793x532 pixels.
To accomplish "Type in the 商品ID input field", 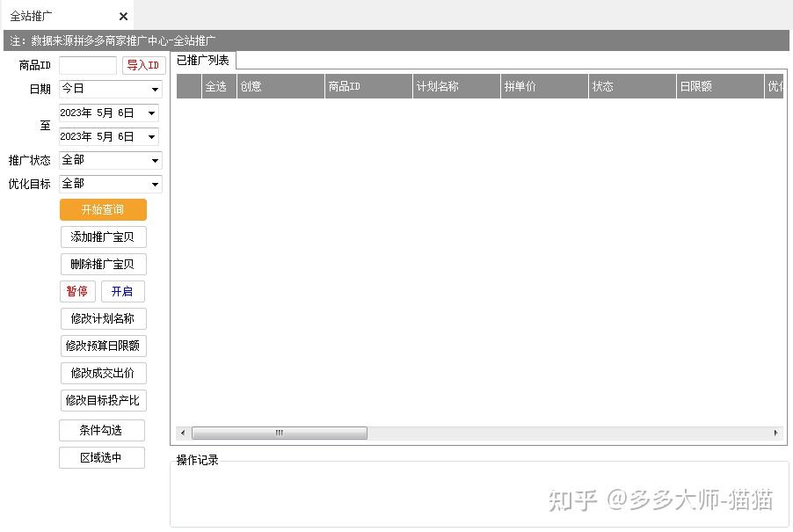I will [x=88, y=65].
